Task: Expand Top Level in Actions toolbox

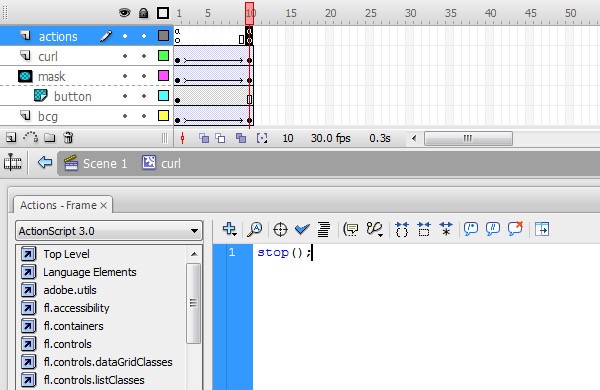Action: (28, 254)
